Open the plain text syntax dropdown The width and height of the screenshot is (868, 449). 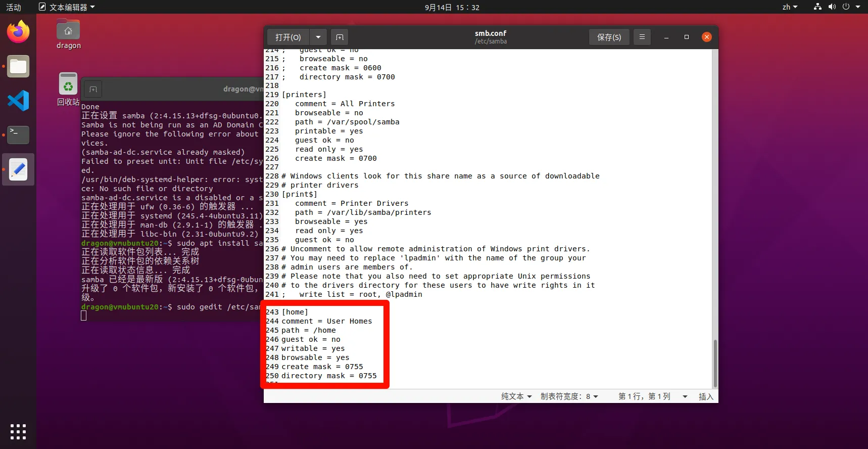[x=516, y=396]
